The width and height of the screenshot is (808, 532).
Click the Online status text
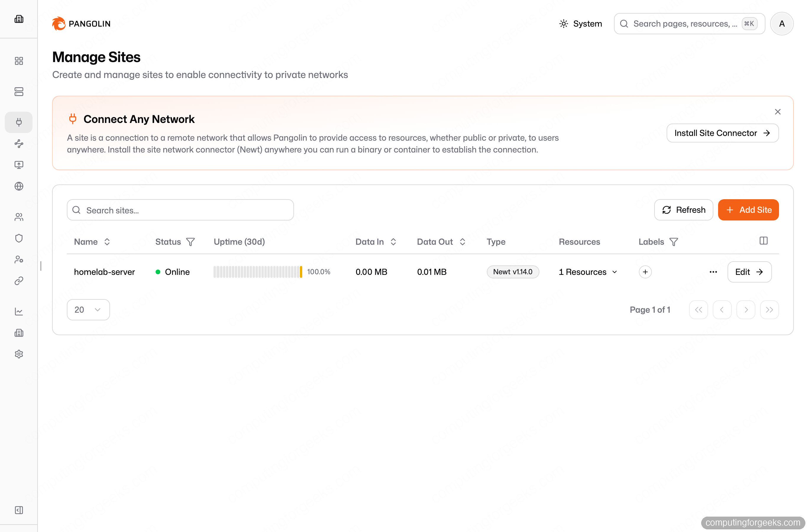click(x=177, y=272)
